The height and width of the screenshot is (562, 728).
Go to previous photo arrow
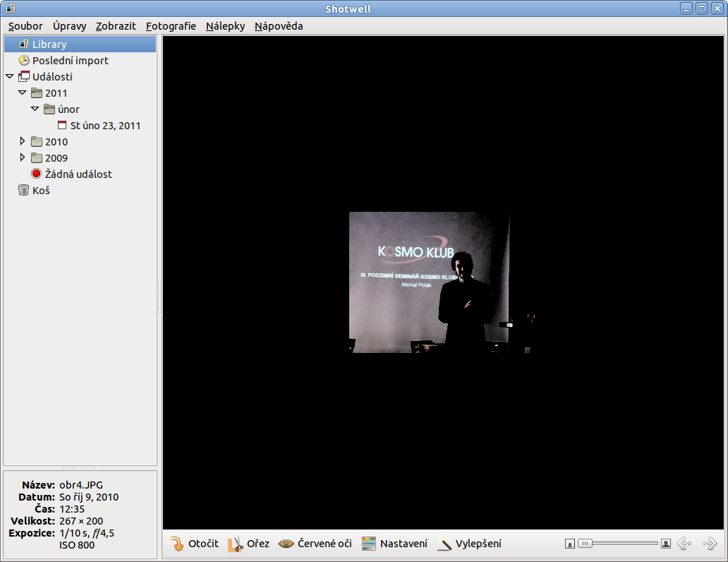[x=684, y=544]
